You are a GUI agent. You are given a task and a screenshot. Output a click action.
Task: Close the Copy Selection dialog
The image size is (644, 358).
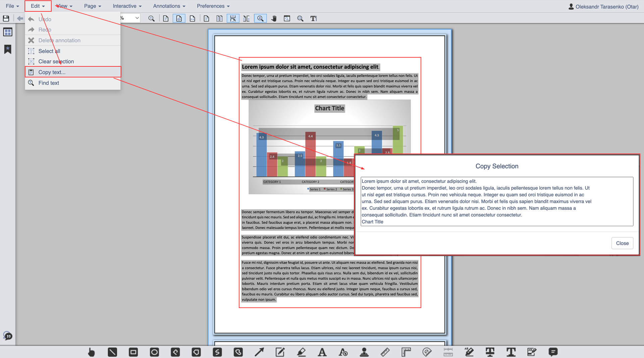pyautogui.click(x=622, y=243)
